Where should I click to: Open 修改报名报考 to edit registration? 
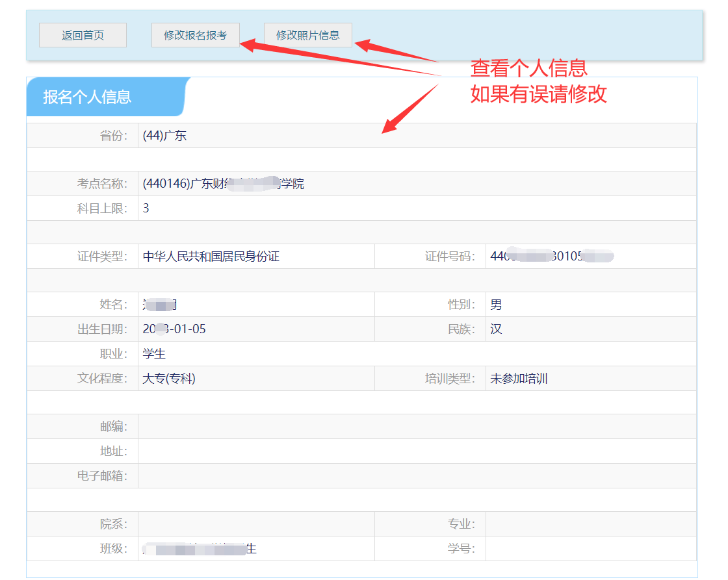point(195,35)
